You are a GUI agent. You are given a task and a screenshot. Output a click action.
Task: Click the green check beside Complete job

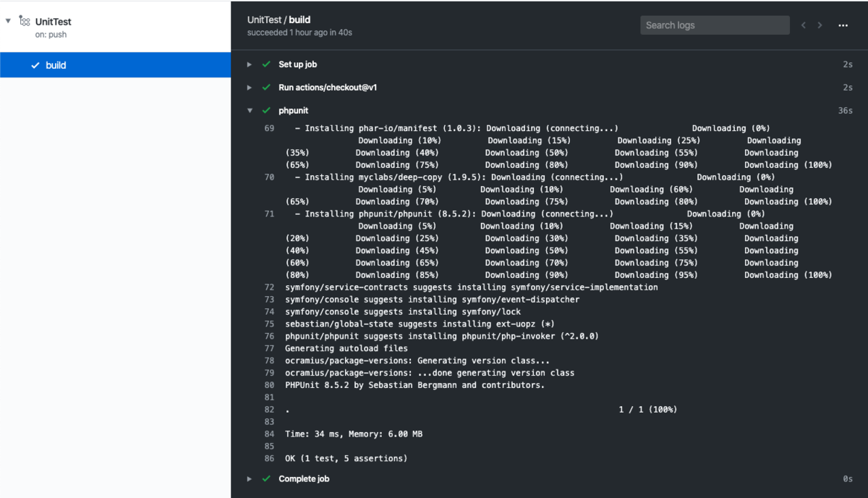point(266,478)
